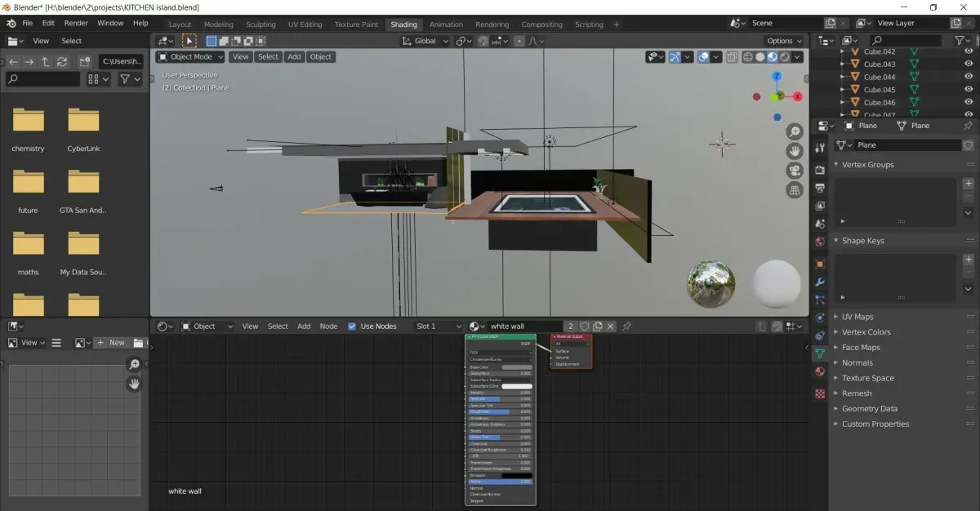
Task: Navigate back in file browser
Action: click(13, 61)
